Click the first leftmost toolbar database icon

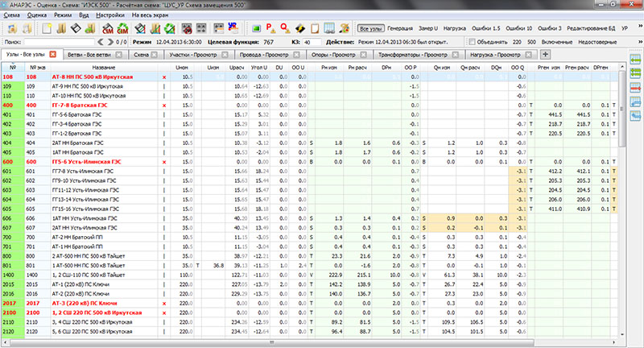coord(13,28)
